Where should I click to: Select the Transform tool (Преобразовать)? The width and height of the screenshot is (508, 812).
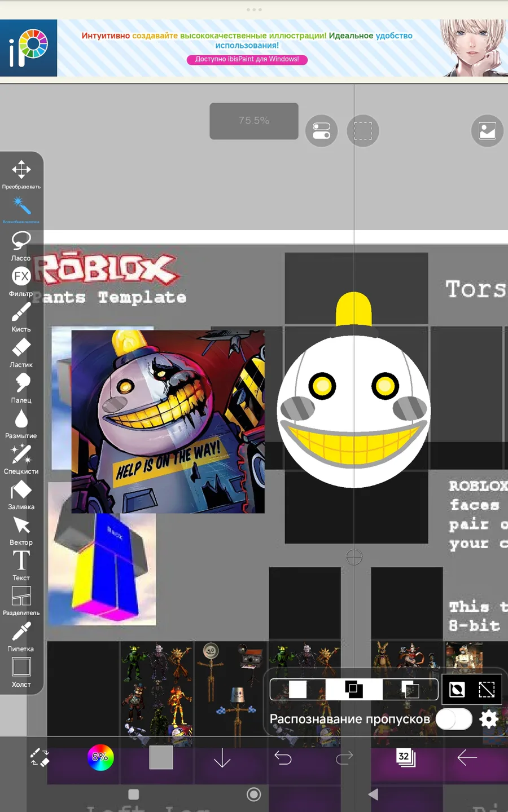[21, 174]
